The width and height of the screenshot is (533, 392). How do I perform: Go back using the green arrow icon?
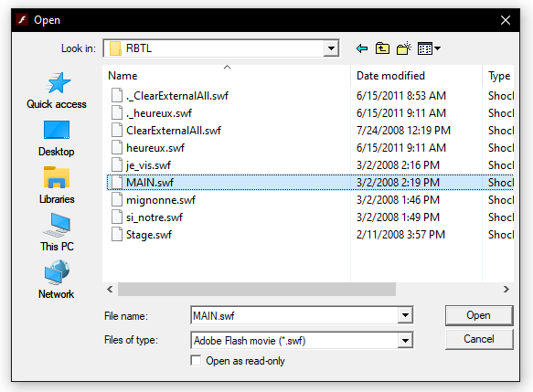pyautogui.click(x=362, y=48)
